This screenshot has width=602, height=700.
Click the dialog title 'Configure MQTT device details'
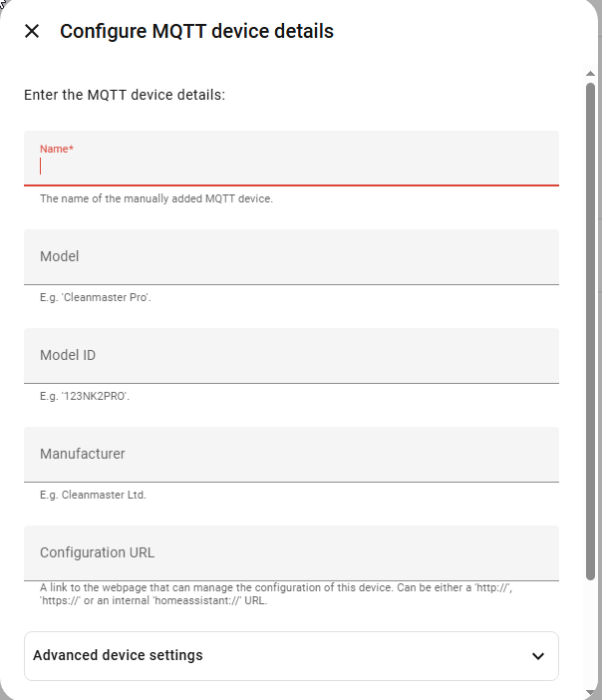[196, 31]
